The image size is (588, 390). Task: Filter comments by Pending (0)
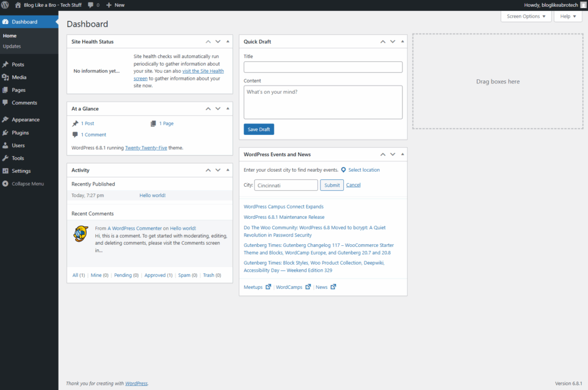[126, 275]
